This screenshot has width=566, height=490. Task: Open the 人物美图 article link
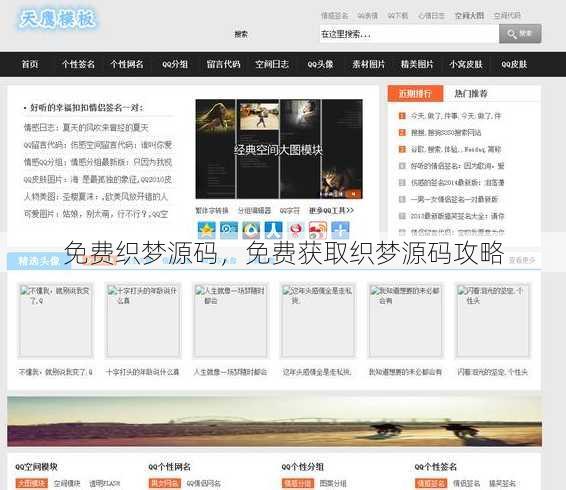click(96, 197)
